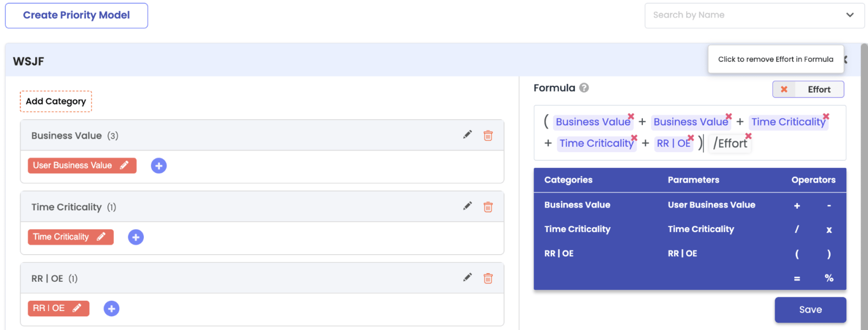Open the Formula help icon
The height and width of the screenshot is (330, 868).
pyautogui.click(x=584, y=88)
